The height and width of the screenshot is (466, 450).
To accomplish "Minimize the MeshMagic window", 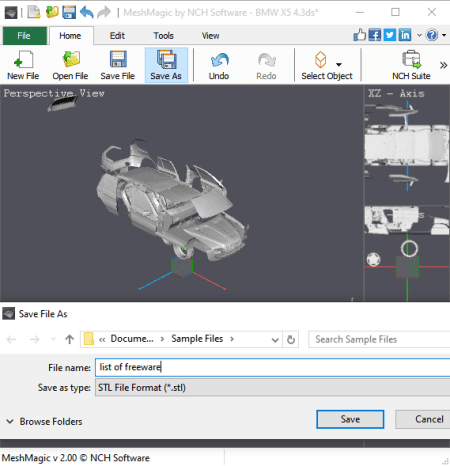I will coord(360,12).
